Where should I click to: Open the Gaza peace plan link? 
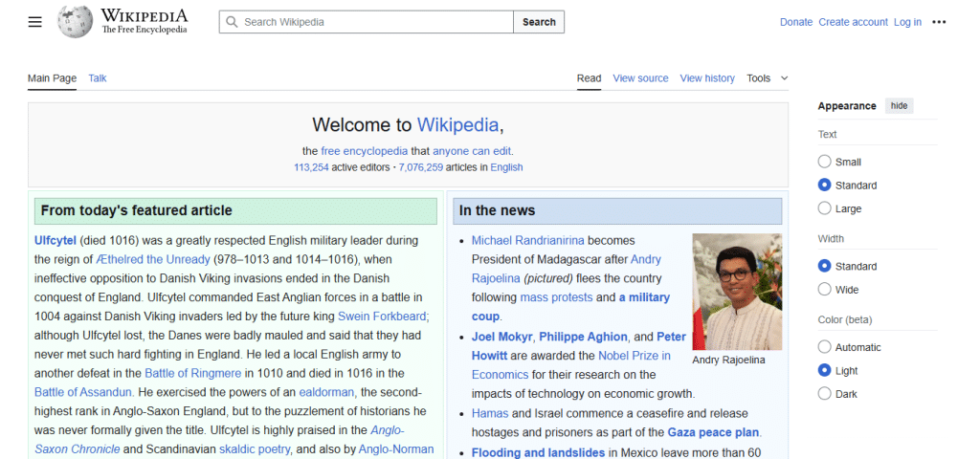tap(713, 432)
